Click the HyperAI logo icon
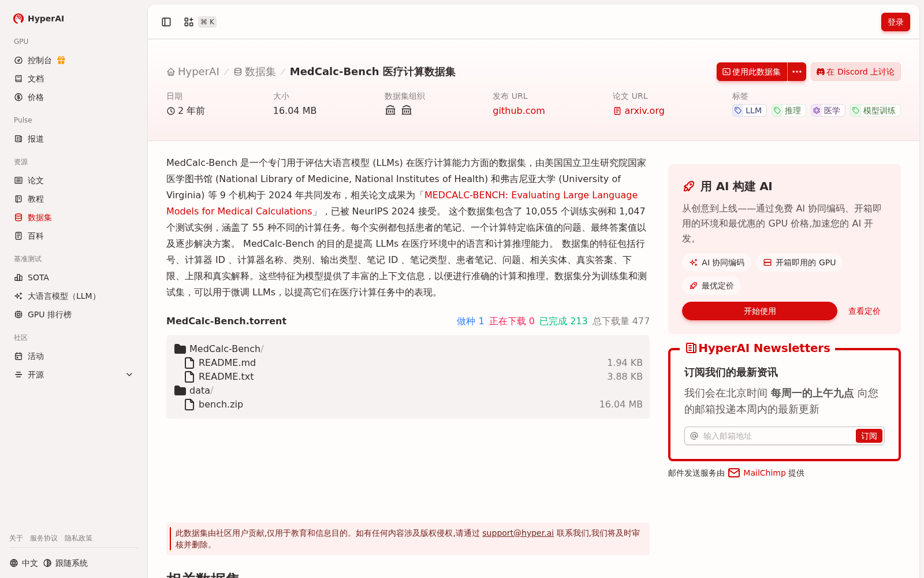This screenshot has width=924, height=578. [18, 18]
